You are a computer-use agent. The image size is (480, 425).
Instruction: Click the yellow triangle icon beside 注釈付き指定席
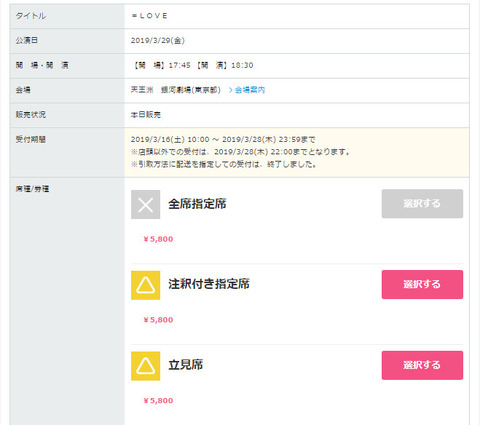pos(145,285)
